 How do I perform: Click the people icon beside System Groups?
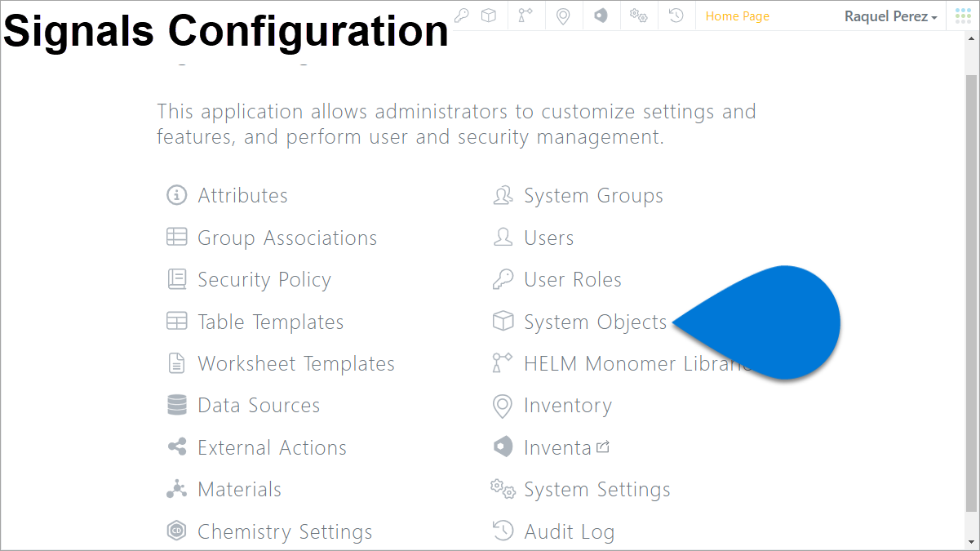coord(503,195)
